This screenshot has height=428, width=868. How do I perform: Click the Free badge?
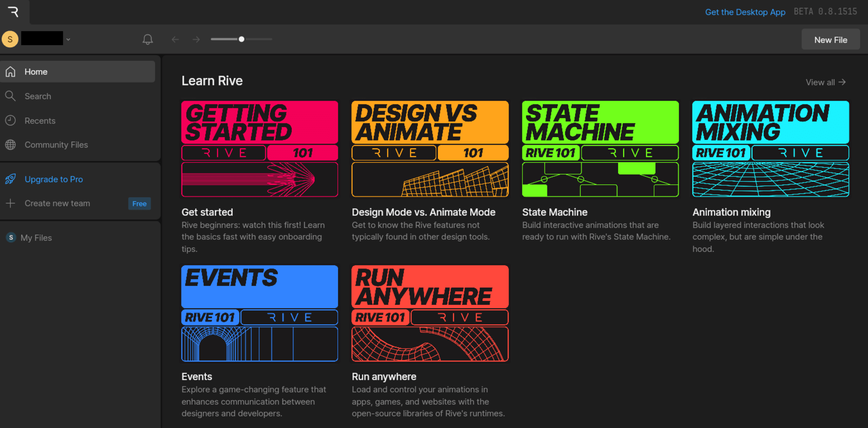coord(139,204)
